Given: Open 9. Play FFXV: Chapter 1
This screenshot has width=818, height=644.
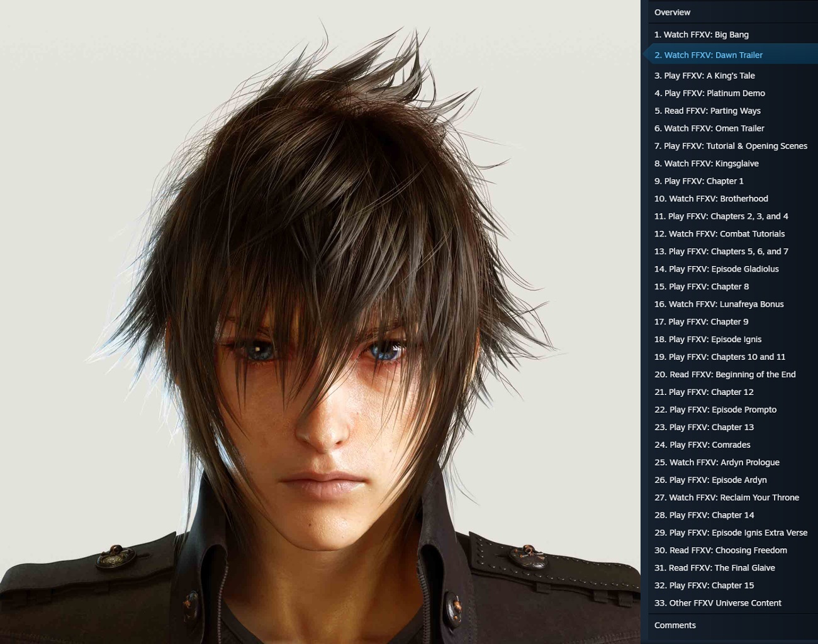Looking at the screenshot, I should [698, 181].
